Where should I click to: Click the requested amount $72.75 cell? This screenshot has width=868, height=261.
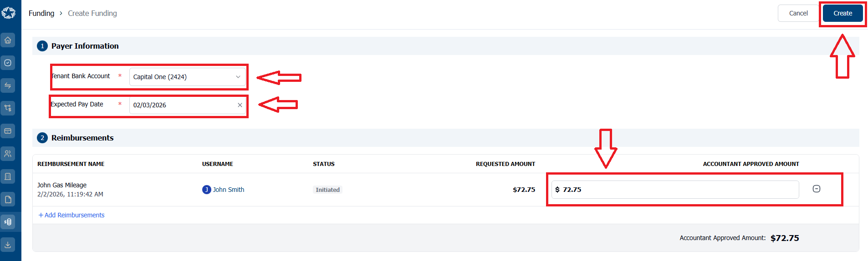pos(524,190)
